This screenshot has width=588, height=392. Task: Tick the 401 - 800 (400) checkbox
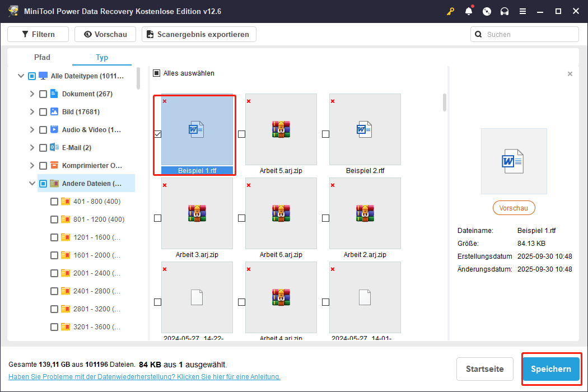click(x=54, y=202)
